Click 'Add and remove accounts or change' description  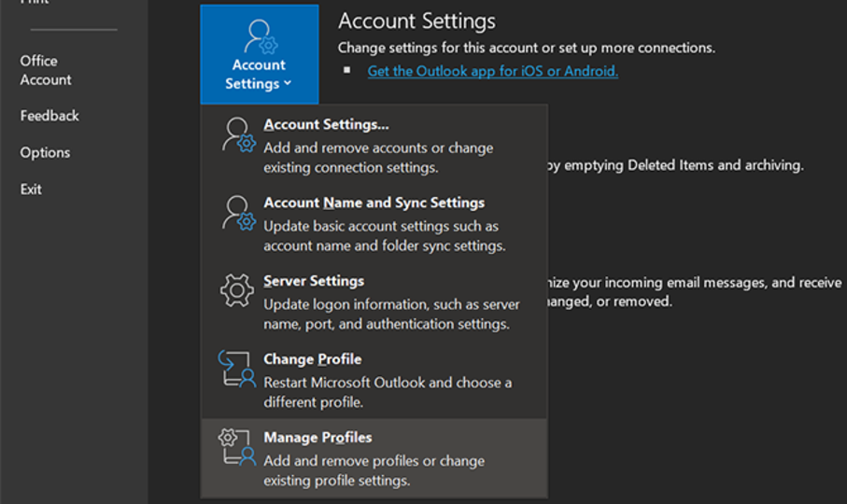click(378, 147)
